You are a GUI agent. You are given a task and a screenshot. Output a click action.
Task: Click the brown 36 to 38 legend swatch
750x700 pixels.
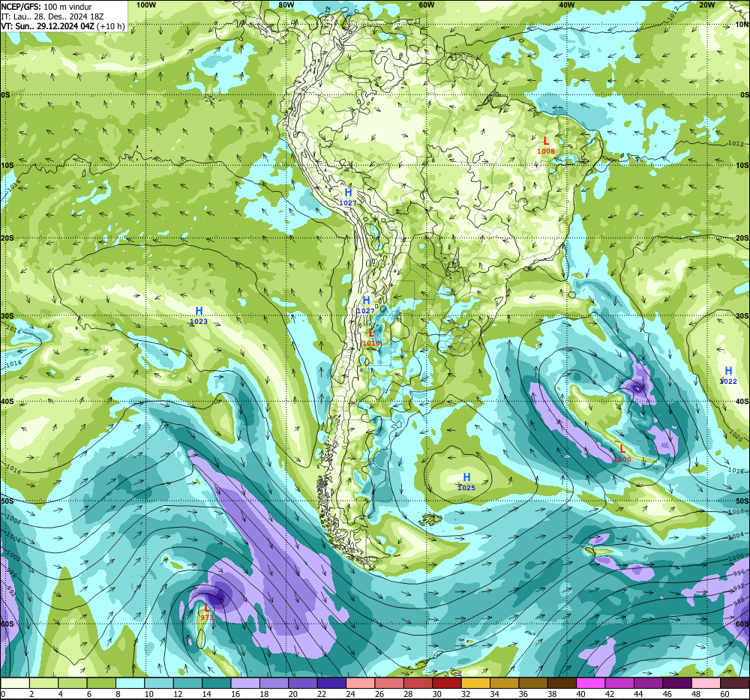[532, 684]
